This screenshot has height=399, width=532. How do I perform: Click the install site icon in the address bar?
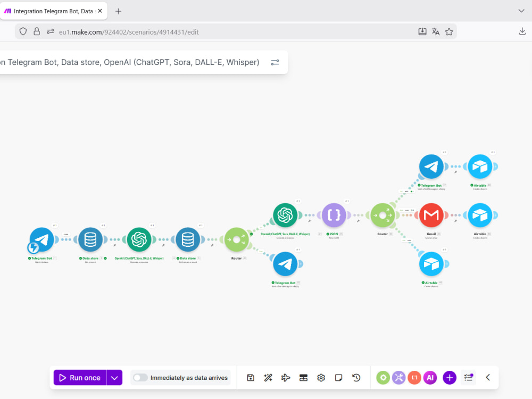pyautogui.click(x=422, y=31)
